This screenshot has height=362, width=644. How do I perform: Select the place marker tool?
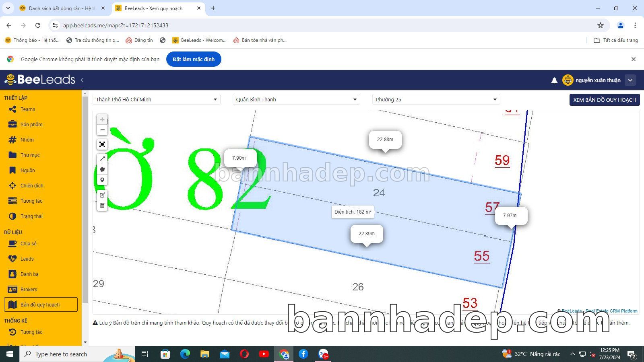tap(102, 180)
